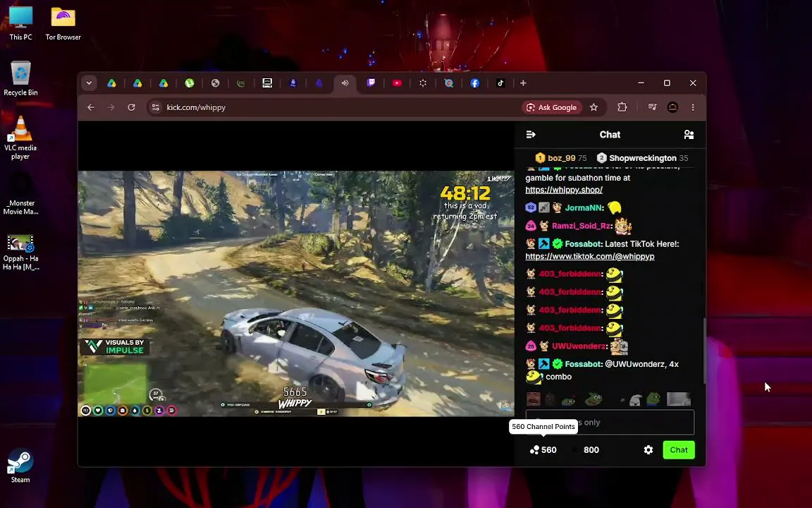Open chat settings gear icon

coord(648,450)
